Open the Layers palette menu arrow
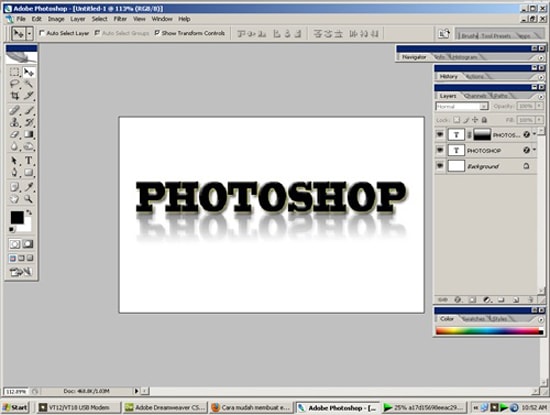Viewport: 550px width, 415px height. (x=541, y=96)
